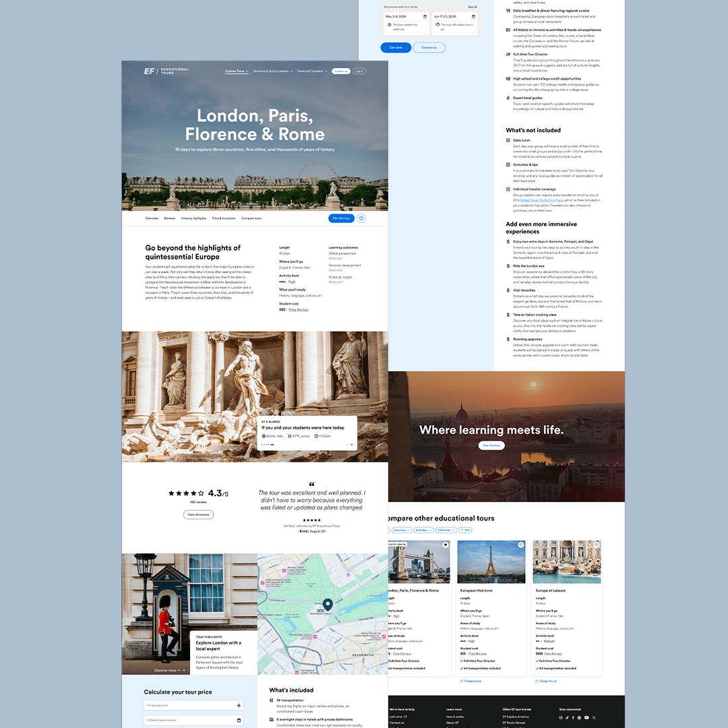Click the I'd like to leave around field
728x728 pixels.
[x=193, y=720]
